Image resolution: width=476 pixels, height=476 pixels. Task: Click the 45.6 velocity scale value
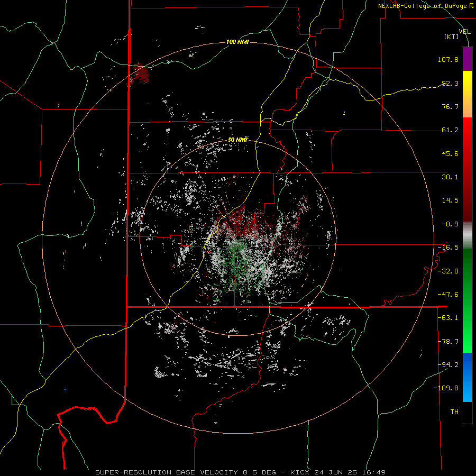click(x=450, y=153)
